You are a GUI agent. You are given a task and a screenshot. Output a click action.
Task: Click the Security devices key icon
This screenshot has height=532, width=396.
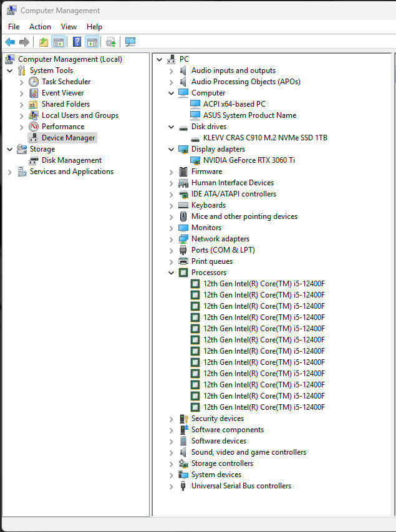point(183,418)
